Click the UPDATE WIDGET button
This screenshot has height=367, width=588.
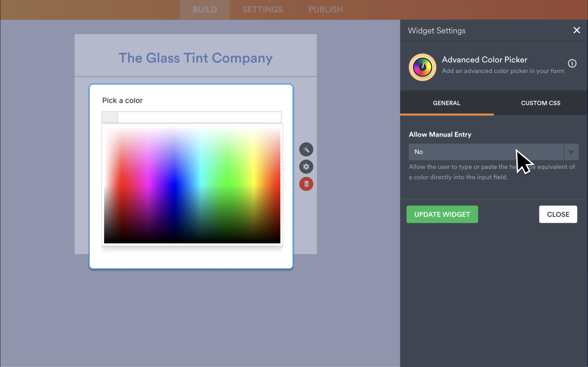pyautogui.click(x=442, y=214)
